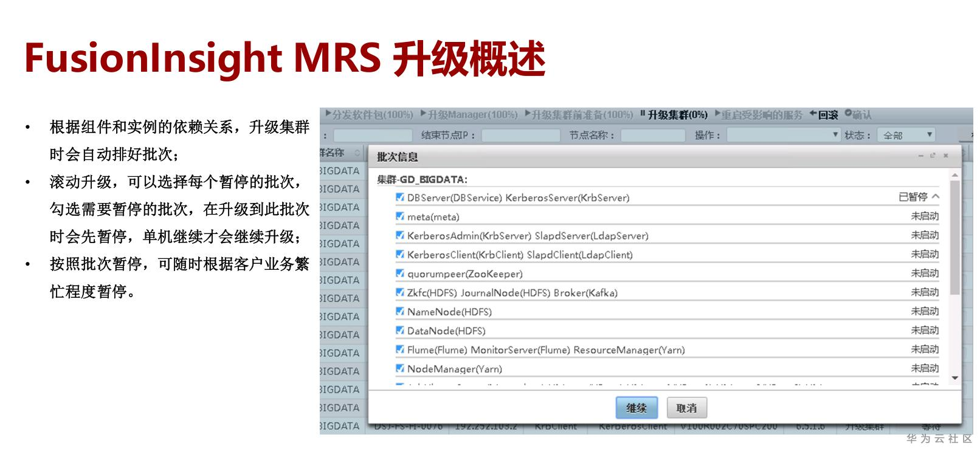Click the 分发软件包(100%) step
This screenshot has width=980, height=454.
pos(369,114)
